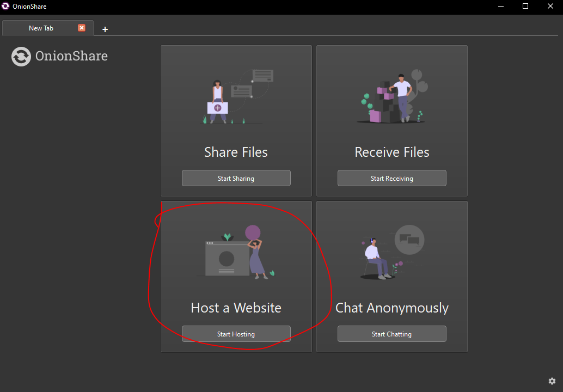The height and width of the screenshot is (392, 563).
Task: Click the OnionShare title bar app icon
Action: 5,6
